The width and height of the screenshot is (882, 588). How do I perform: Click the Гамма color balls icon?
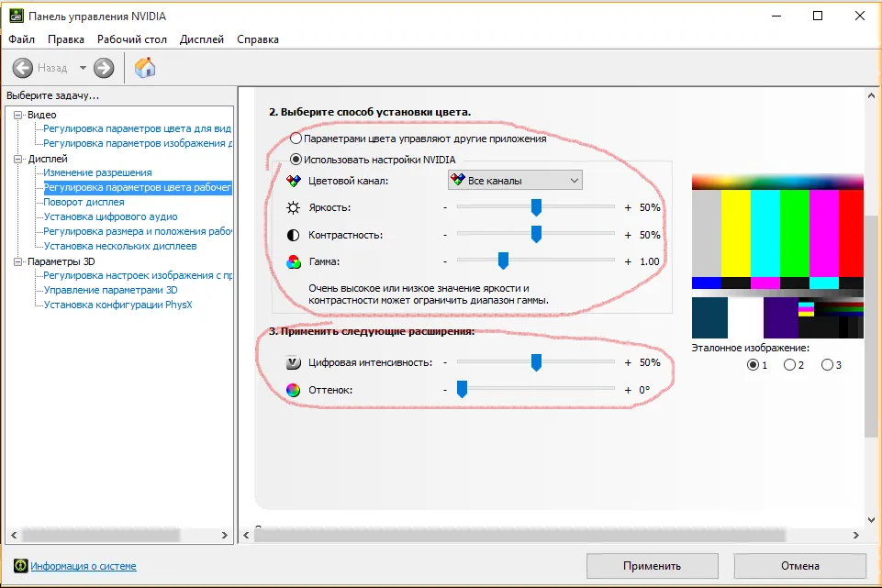[293, 261]
